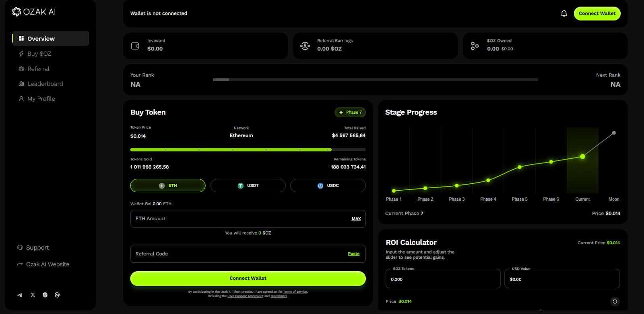644x314 pixels.
Task: Click the green Connect Wallet button in header
Action: point(597,13)
